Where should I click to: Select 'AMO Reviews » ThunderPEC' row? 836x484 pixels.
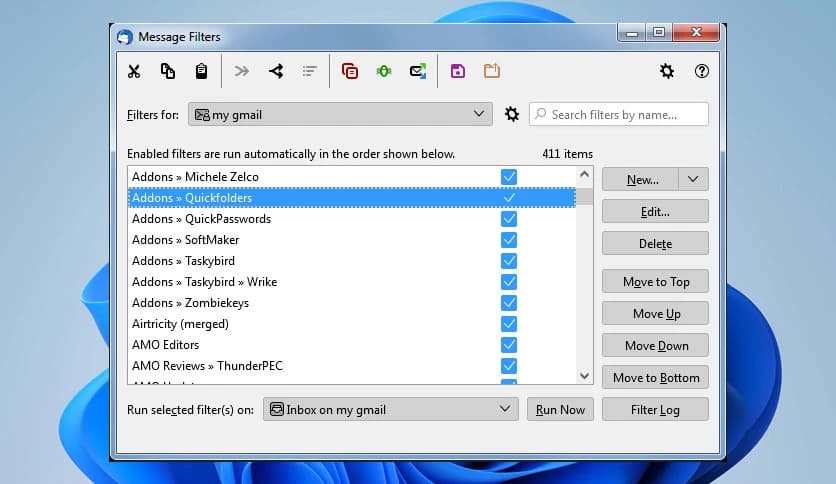352,366
